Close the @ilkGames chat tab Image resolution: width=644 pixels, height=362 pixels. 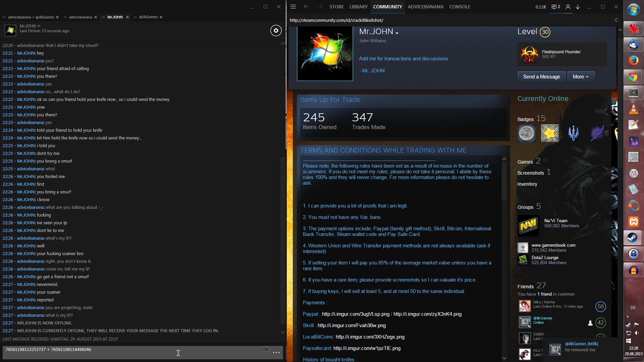click(161, 17)
